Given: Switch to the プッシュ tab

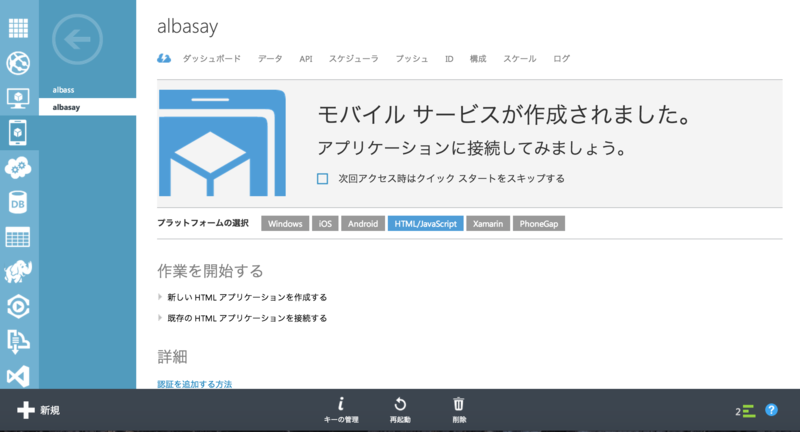Looking at the screenshot, I should point(412,59).
